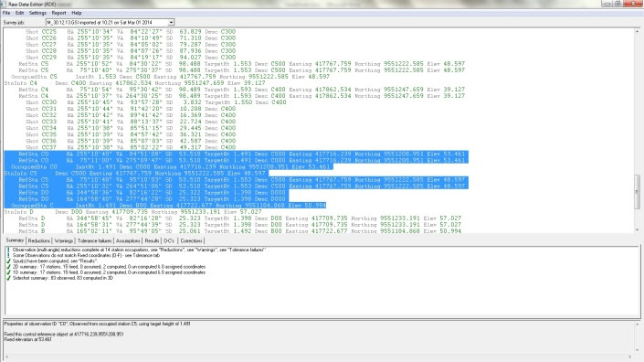Click the highlighted 'OccupiedStn C0' InstHt 1.491 row
This screenshot has width=644, height=362.
(x=170, y=167)
